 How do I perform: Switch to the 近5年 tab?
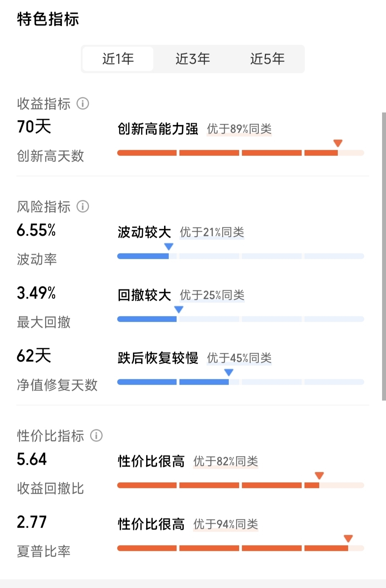click(x=267, y=59)
